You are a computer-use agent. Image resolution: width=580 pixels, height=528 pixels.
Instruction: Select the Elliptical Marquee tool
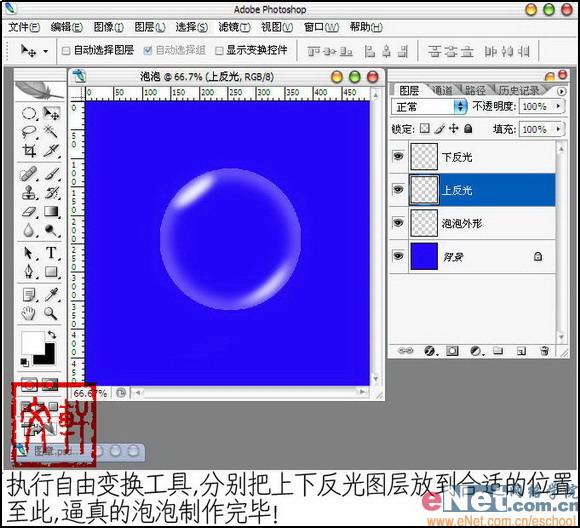coord(29,113)
